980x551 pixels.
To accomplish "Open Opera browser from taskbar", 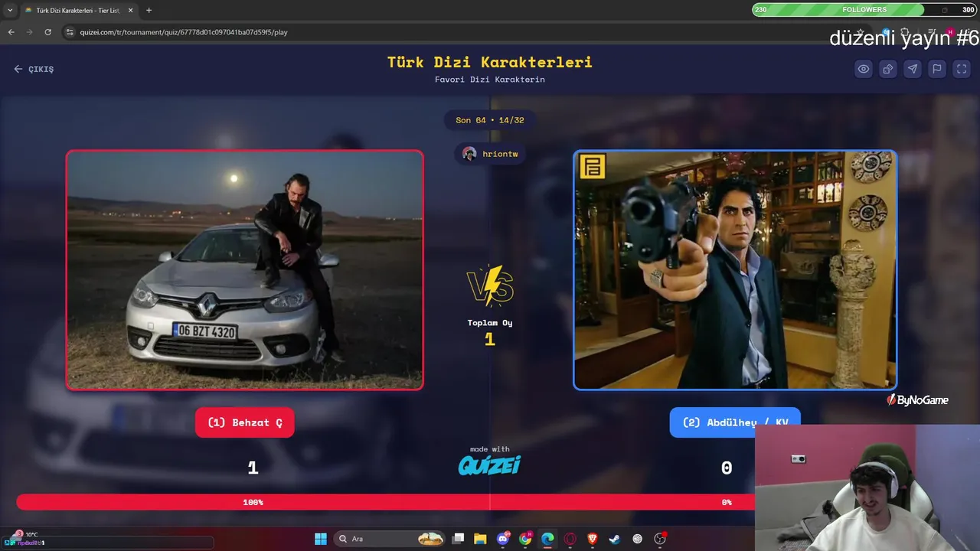I will pyautogui.click(x=570, y=539).
